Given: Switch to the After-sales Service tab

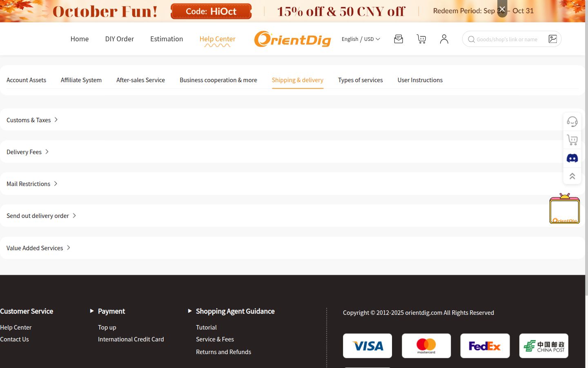Looking at the screenshot, I should (140, 80).
